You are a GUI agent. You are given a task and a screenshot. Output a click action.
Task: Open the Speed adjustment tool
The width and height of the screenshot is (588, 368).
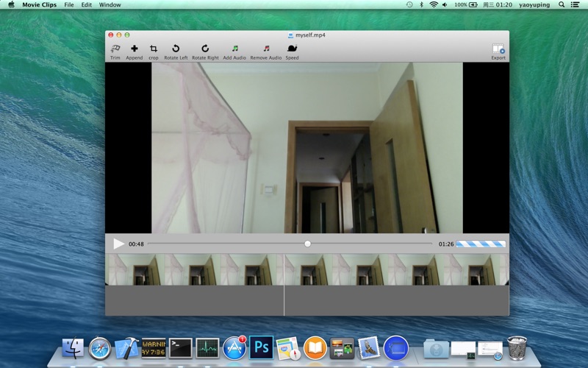click(292, 52)
